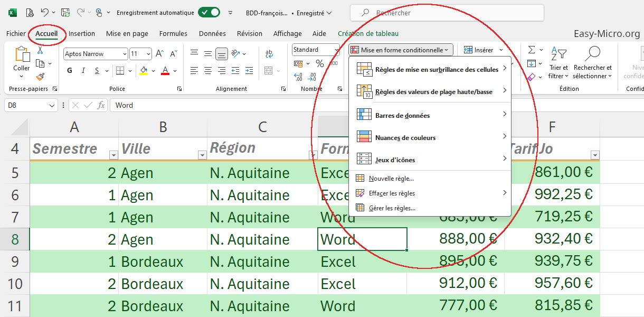Open the Fichier tab

coord(16,33)
